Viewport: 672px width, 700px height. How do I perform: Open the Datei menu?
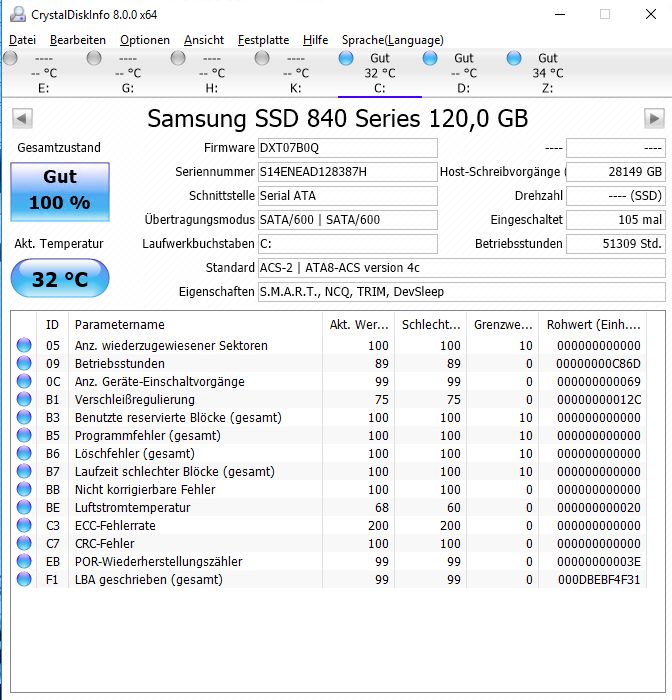pyautogui.click(x=22, y=40)
